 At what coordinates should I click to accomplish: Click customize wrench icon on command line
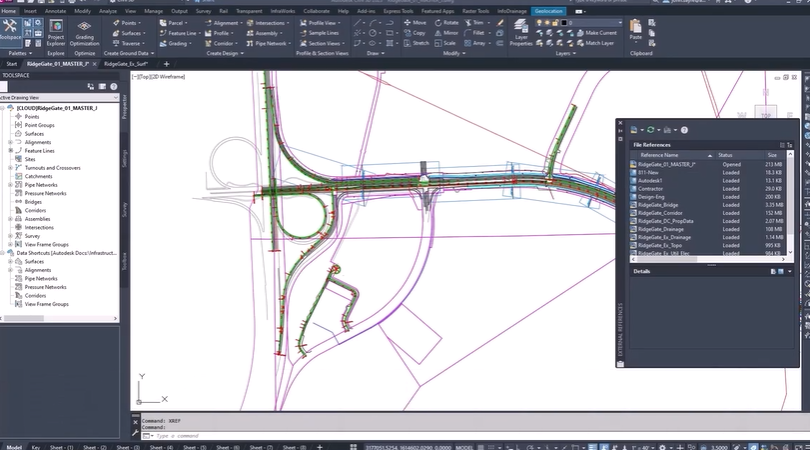point(135,433)
